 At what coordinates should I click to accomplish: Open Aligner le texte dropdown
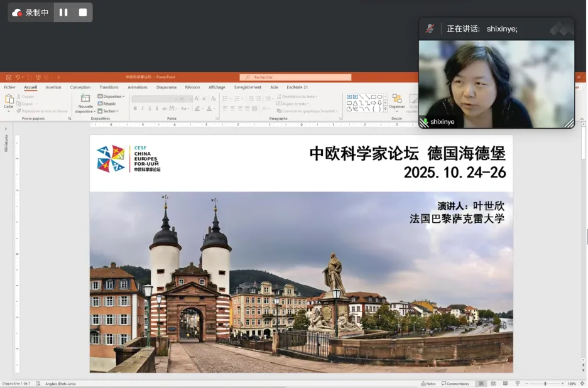click(x=293, y=104)
